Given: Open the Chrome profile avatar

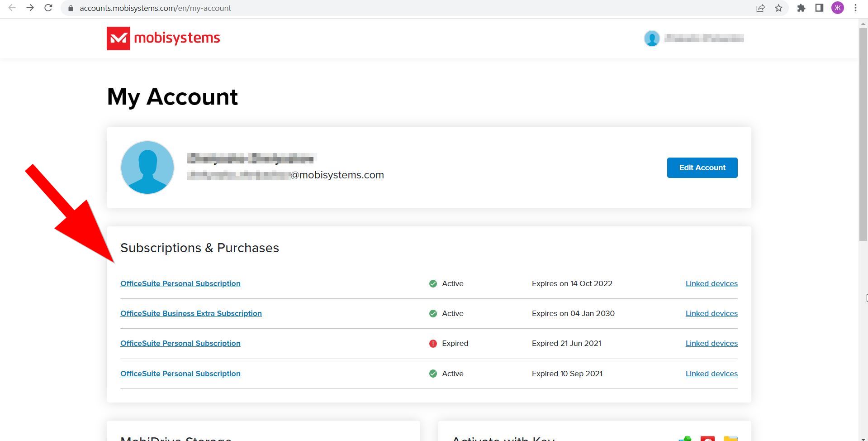Looking at the screenshot, I should coord(838,8).
